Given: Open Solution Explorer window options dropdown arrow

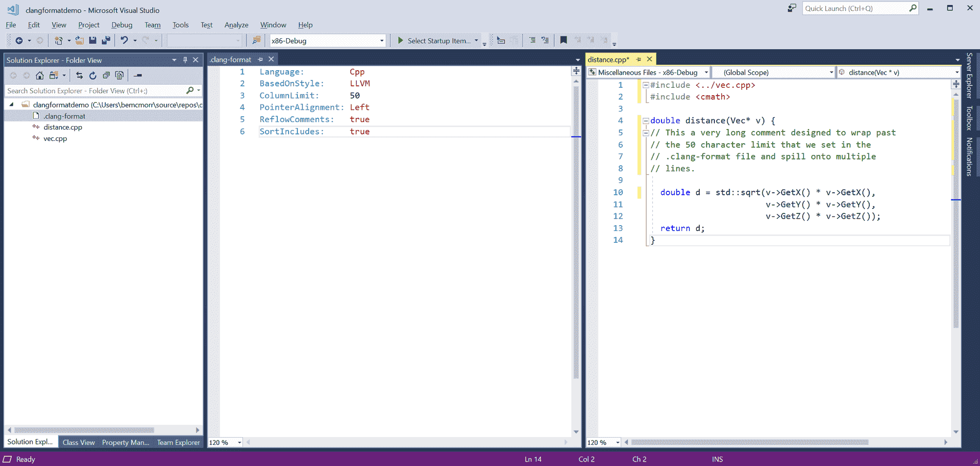Looking at the screenshot, I should pyautogui.click(x=174, y=60).
